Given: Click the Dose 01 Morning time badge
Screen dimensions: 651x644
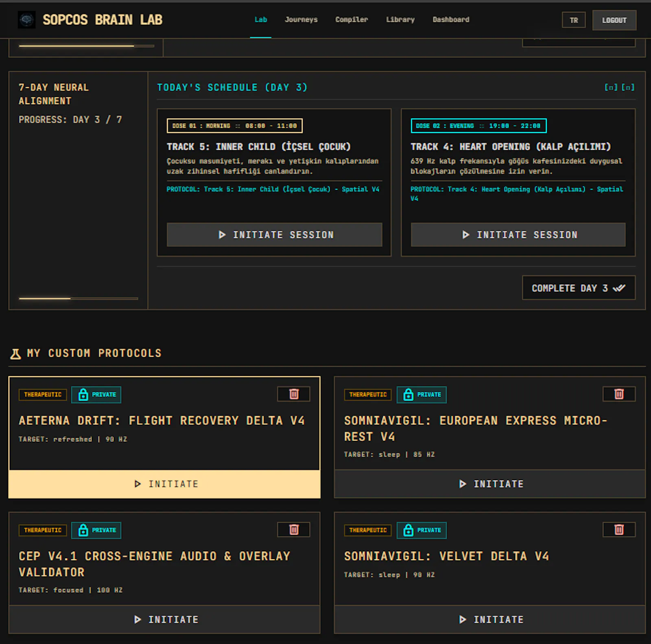Looking at the screenshot, I should click(x=235, y=126).
